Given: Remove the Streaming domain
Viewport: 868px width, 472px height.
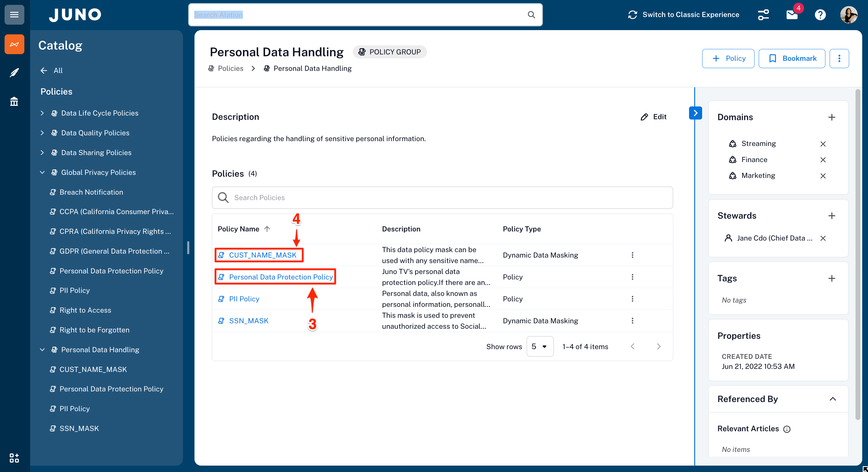Looking at the screenshot, I should coord(823,144).
